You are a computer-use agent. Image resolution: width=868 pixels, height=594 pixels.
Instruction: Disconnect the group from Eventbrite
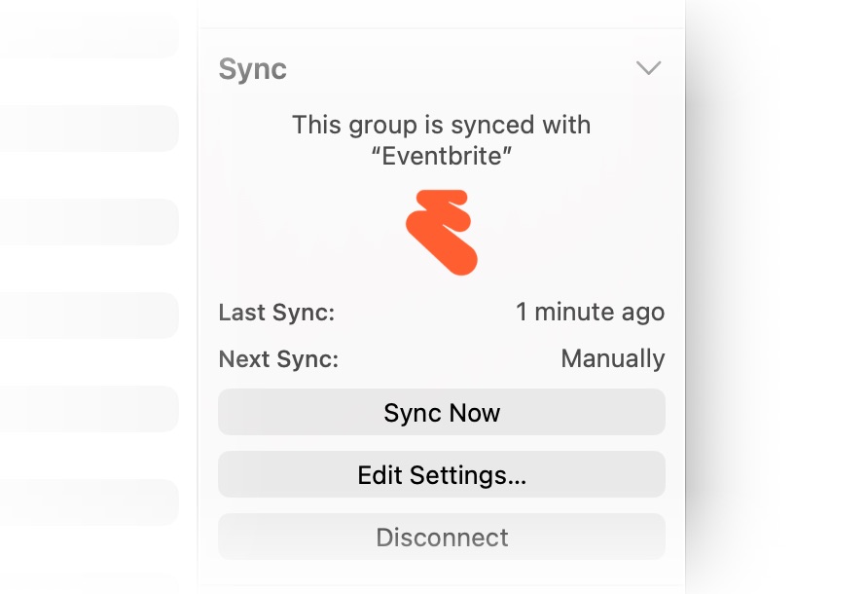pyautogui.click(x=441, y=537)
